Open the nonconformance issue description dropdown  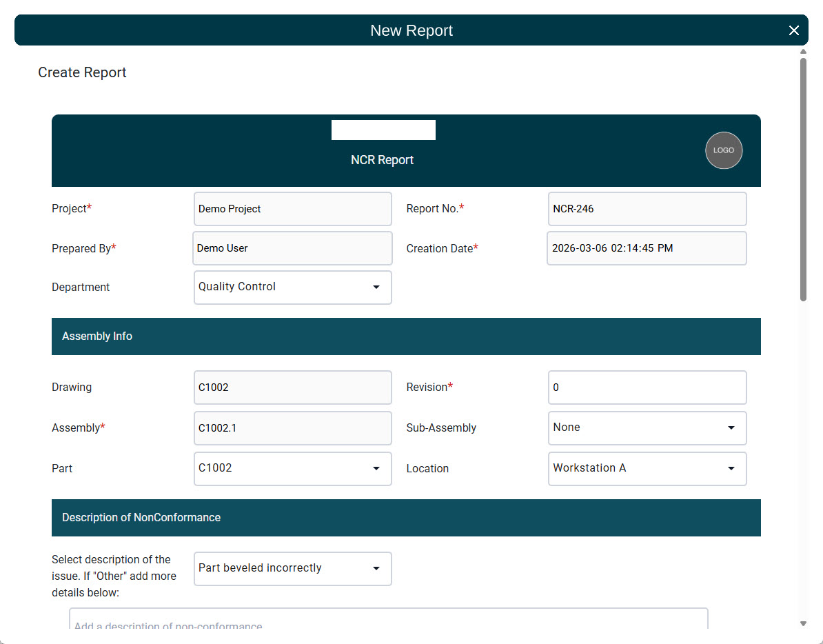click(293, 569)
